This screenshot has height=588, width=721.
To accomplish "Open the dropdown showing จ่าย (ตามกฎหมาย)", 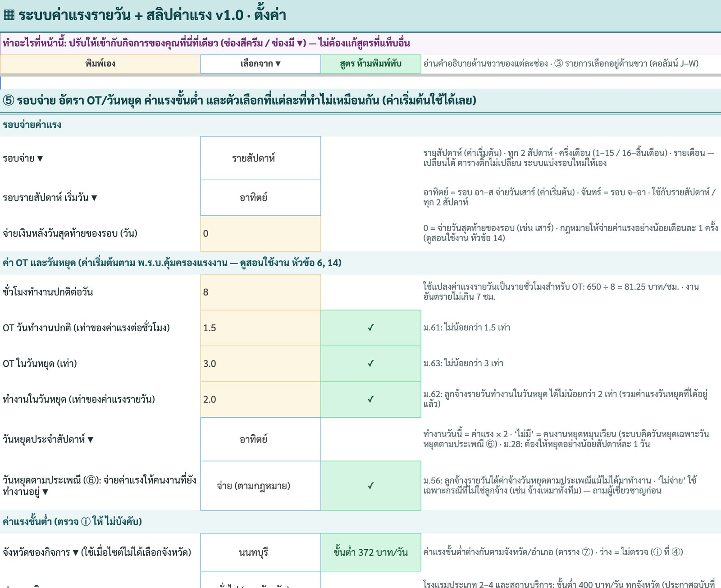I will 260,486.
